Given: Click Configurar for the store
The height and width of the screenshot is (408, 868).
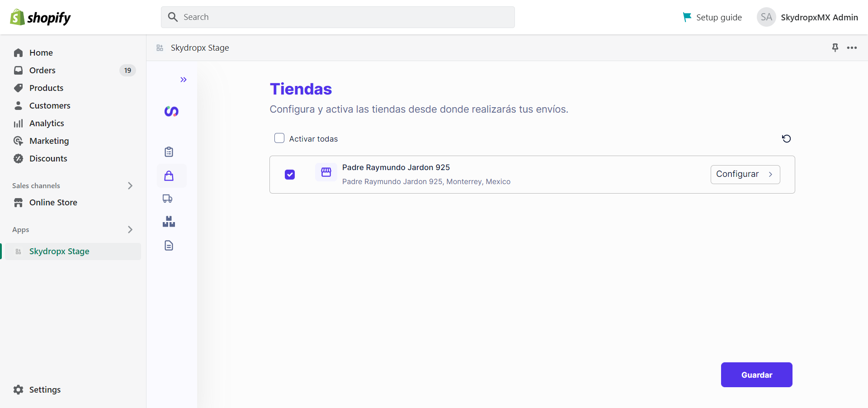Looking at the screenshot, I should (745, 175).
